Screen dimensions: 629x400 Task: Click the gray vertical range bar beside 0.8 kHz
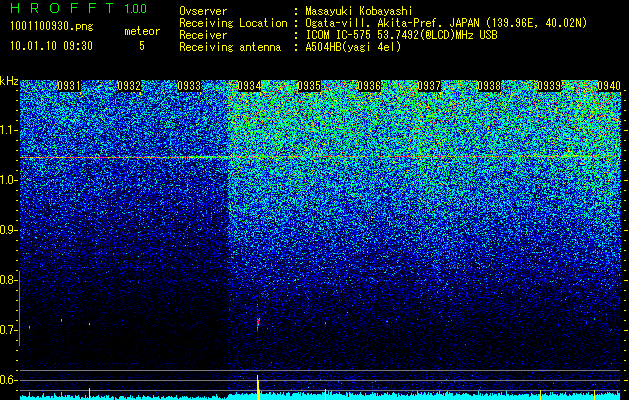pos(19,308)
